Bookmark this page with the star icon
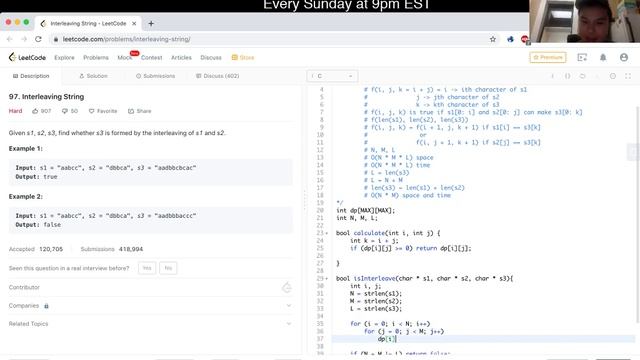Screen dimensions: 640x360 (x=493, y=39)
